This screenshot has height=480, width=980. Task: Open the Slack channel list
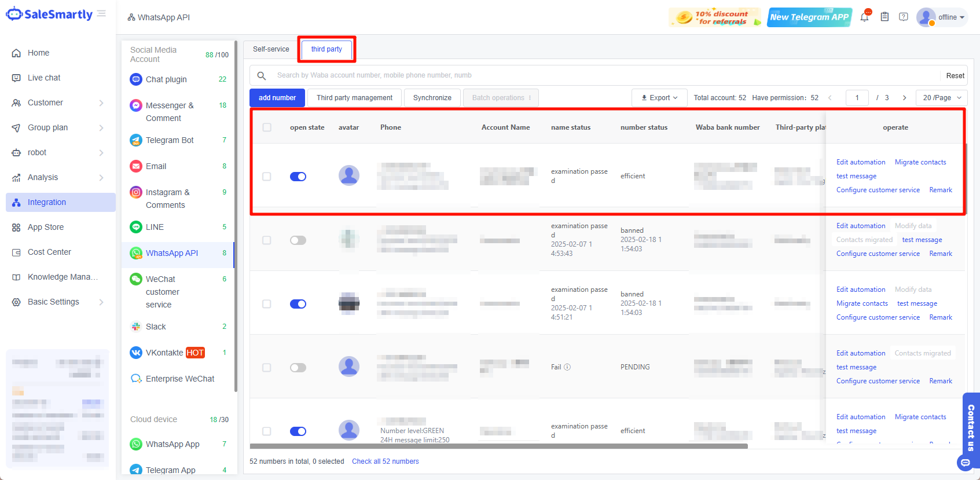156,327
